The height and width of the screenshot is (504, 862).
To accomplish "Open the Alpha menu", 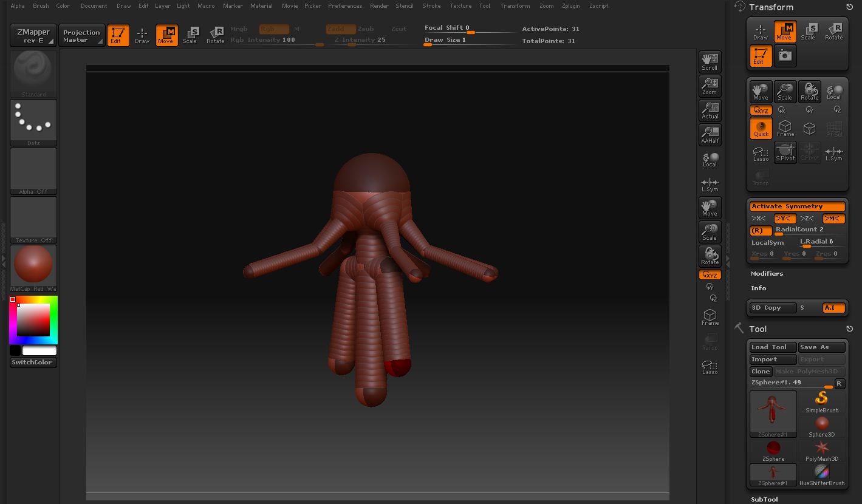I will (x=18, y=6).
